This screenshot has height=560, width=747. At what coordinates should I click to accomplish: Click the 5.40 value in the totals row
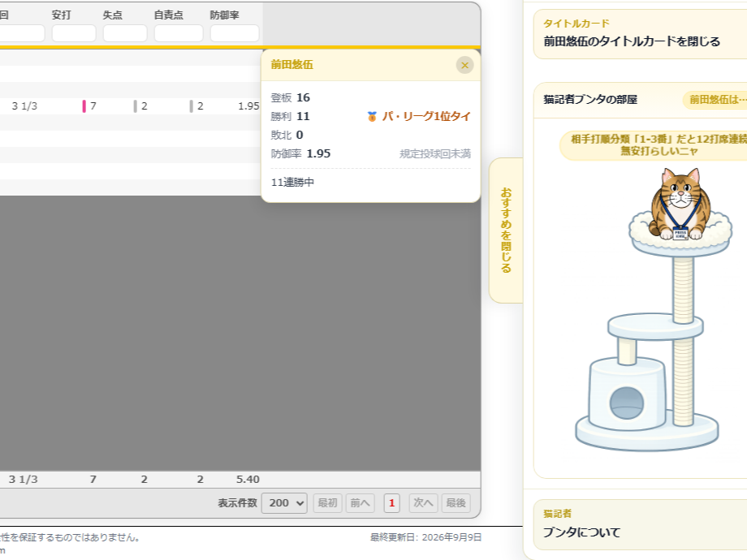point(248,480)
